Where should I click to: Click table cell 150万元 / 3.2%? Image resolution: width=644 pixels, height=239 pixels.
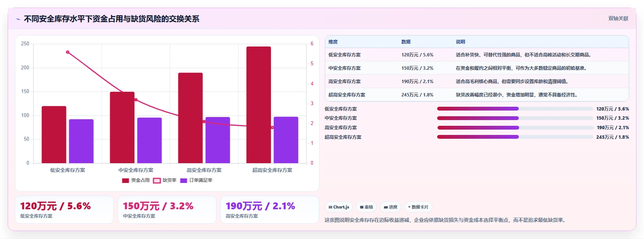417,68
